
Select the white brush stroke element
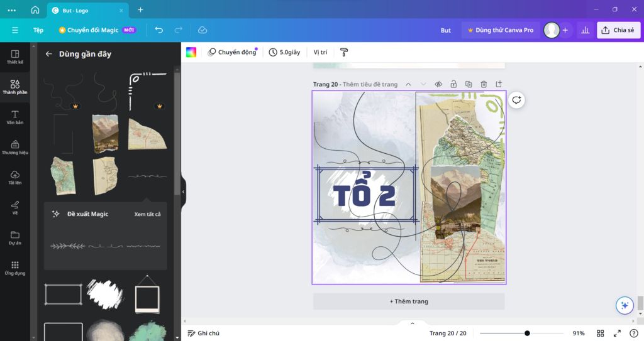coord(105,294)
